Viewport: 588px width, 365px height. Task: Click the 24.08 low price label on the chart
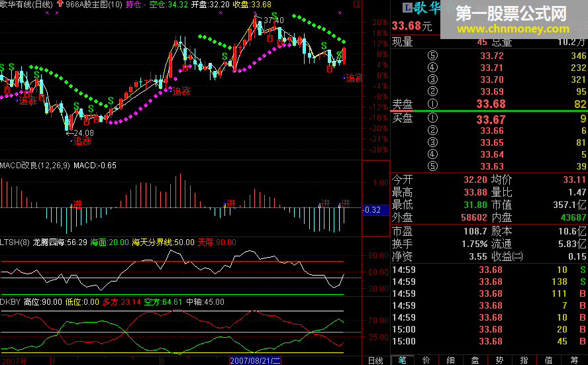click(83, 132)
